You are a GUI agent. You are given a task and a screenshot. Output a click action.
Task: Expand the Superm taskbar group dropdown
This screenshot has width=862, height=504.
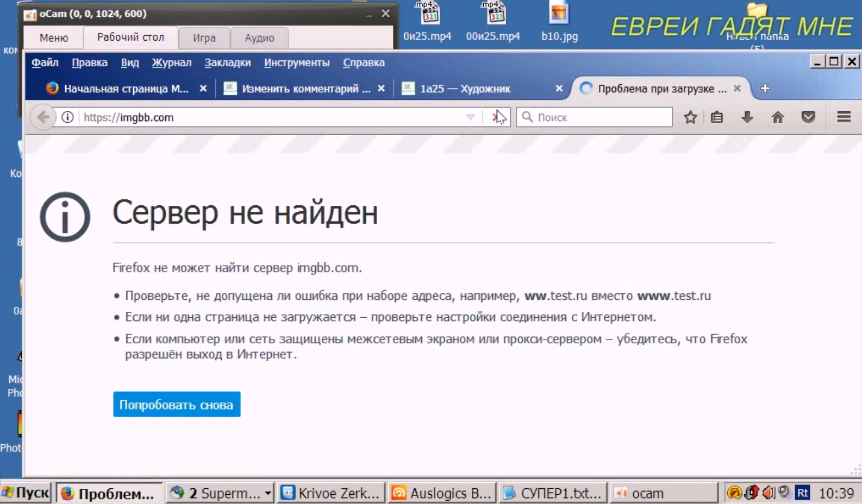pos(268,493)
